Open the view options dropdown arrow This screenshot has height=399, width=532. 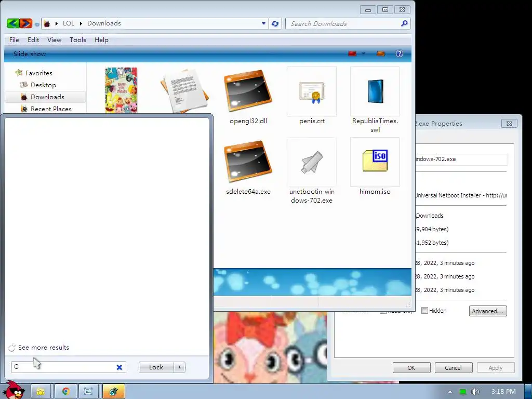click(363, 54)
